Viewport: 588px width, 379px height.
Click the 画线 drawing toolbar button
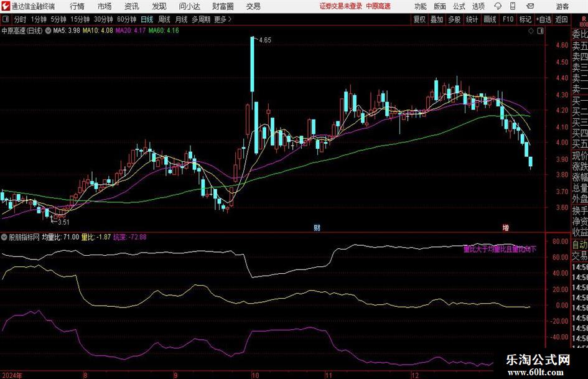pos(490,19)
